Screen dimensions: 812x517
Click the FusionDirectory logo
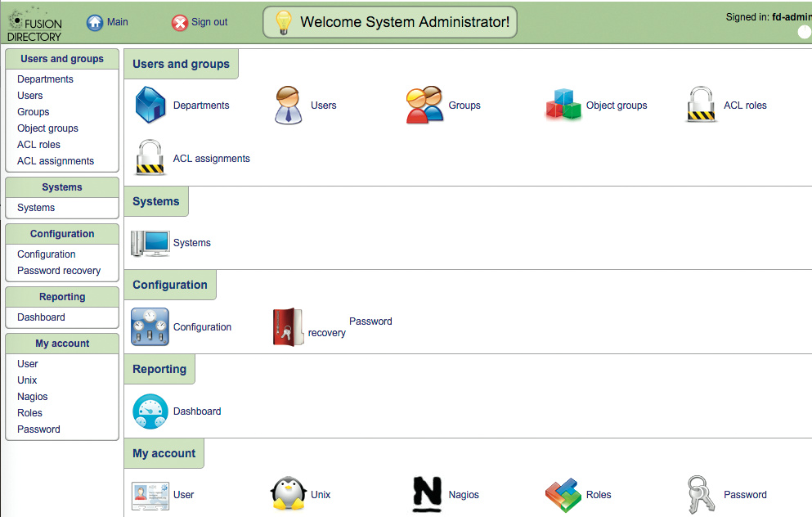34,24
